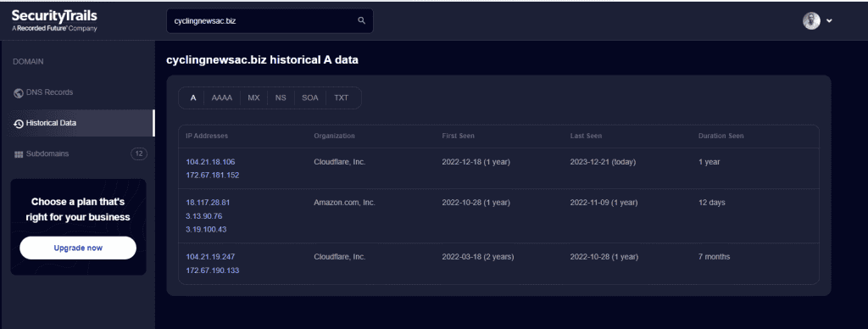Screen dimensions: 868x329
Task: Click first seen date 2022-12-18
Action: [476, 162]
